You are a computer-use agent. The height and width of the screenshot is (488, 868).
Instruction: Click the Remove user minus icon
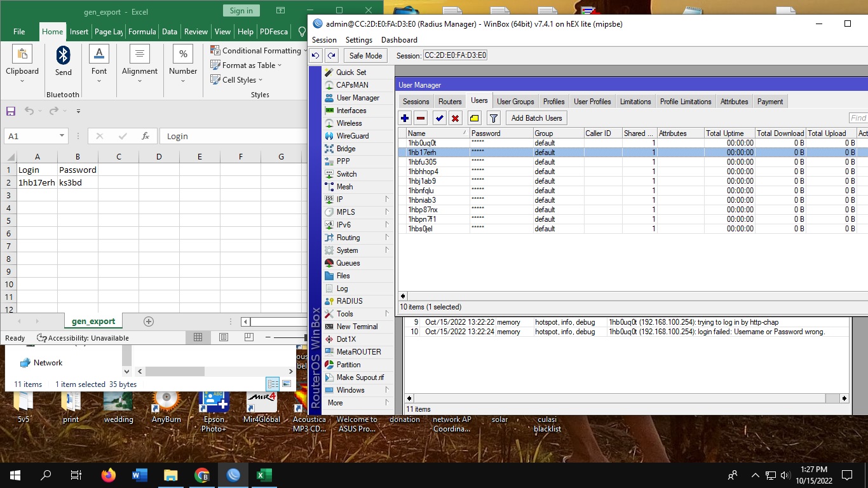pos(421,118)
